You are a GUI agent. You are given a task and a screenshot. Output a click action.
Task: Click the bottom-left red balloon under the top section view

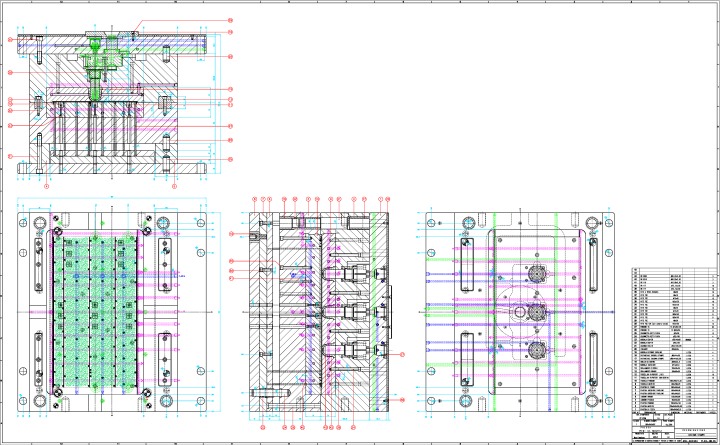tap(48, 186)
